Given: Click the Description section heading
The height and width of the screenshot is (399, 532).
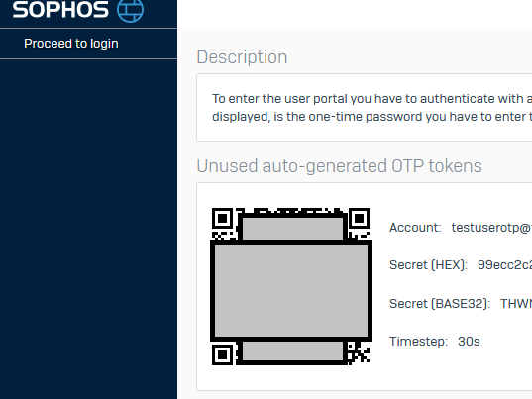Looking at the screenshot, I should coord(242,57).
